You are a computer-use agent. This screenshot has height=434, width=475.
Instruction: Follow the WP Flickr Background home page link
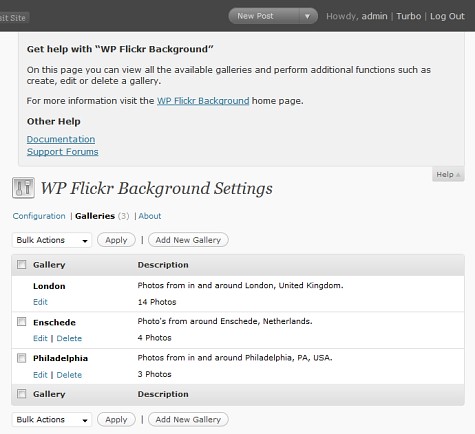click(x=203, y=101)
